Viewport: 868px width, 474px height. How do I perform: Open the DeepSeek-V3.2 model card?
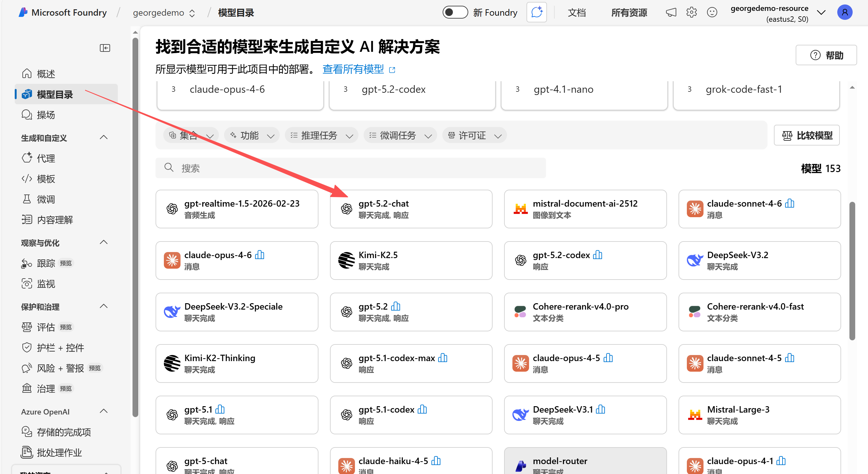click(x=759, y=260)
